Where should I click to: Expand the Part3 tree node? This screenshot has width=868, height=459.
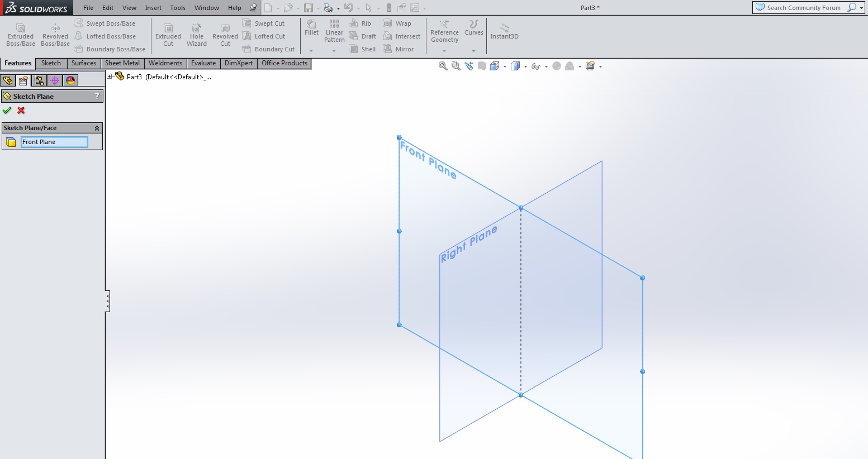point(110,76)
